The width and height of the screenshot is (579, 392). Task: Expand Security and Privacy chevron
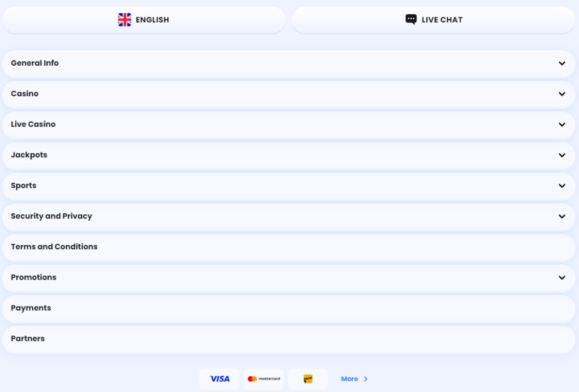(x=561, y=216)
